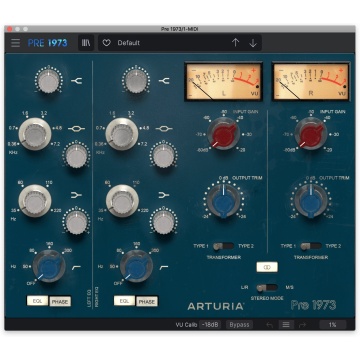Toggle the stereo link button
The width and height of the screenshot is (360, 360).
click(x=267, y=267)
